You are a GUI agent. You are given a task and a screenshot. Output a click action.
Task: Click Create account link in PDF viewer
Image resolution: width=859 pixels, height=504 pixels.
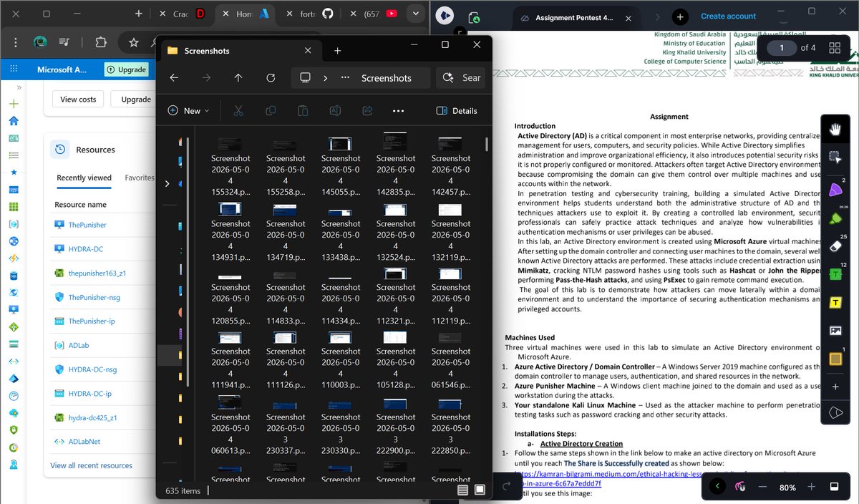pyautogui.click(x=728, y=16)
